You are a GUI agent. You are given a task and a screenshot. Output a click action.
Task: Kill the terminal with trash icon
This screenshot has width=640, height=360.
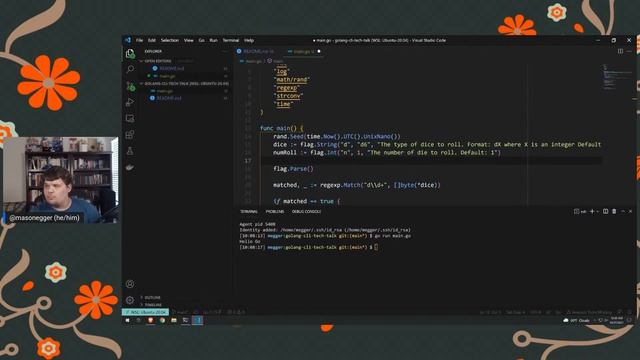click(x=614, y=211)
